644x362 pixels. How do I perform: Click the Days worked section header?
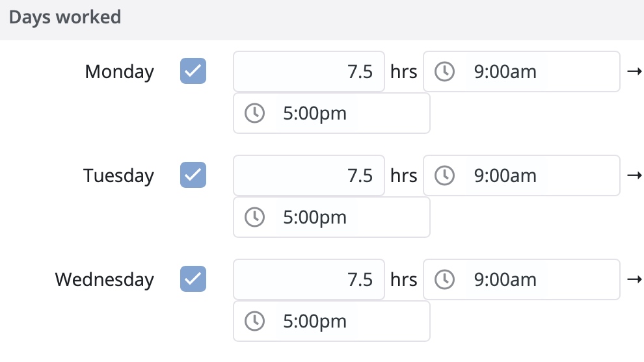tap(65, 18)
